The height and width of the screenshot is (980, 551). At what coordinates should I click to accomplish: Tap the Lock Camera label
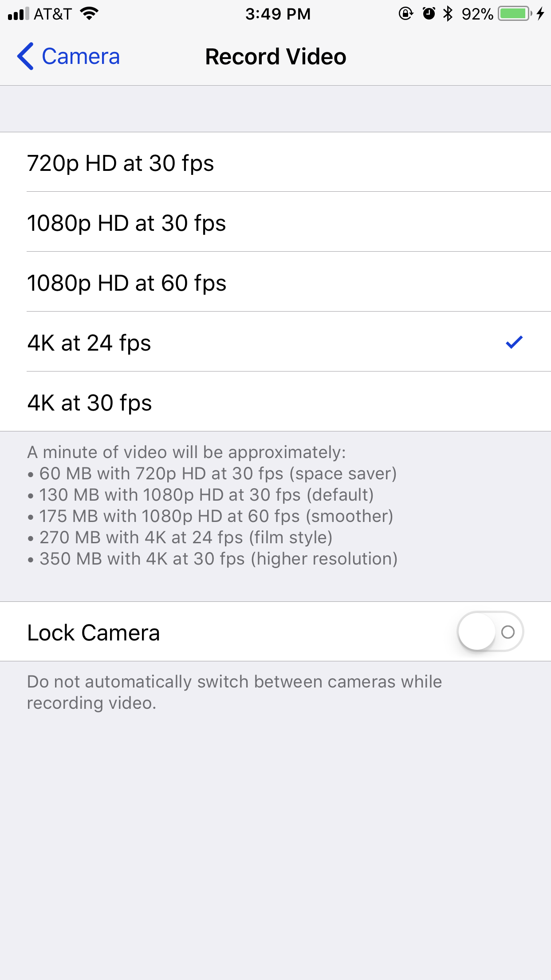(93, 632)
